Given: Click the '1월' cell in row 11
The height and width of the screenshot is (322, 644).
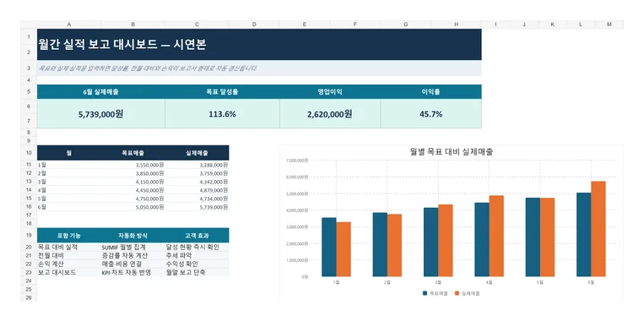Looking at the screenshot, I should (68, 165).
